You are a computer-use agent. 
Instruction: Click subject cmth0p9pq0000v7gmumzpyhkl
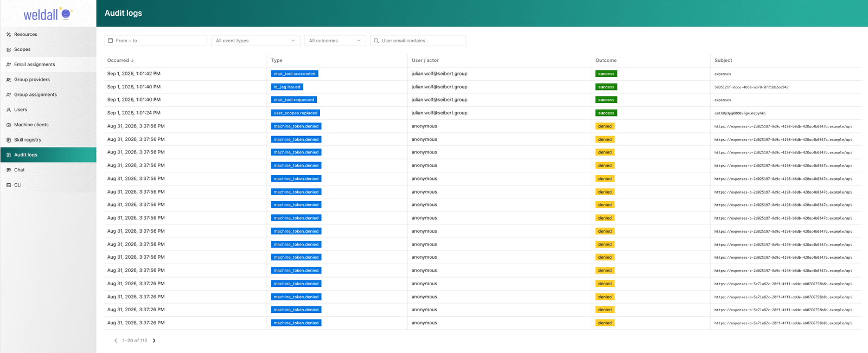740,113
